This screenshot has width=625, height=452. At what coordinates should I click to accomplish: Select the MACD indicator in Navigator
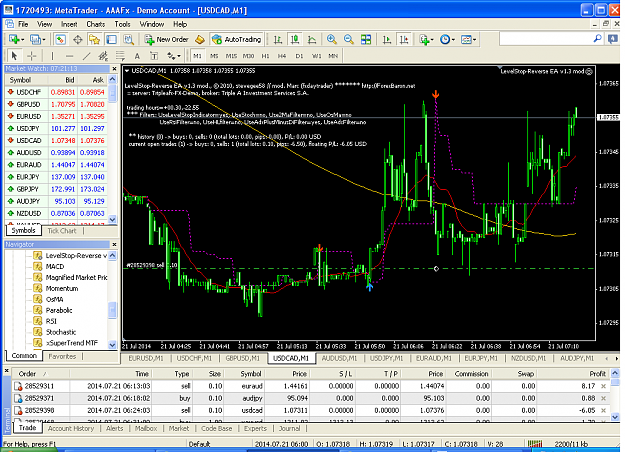[x=55, y=266]
